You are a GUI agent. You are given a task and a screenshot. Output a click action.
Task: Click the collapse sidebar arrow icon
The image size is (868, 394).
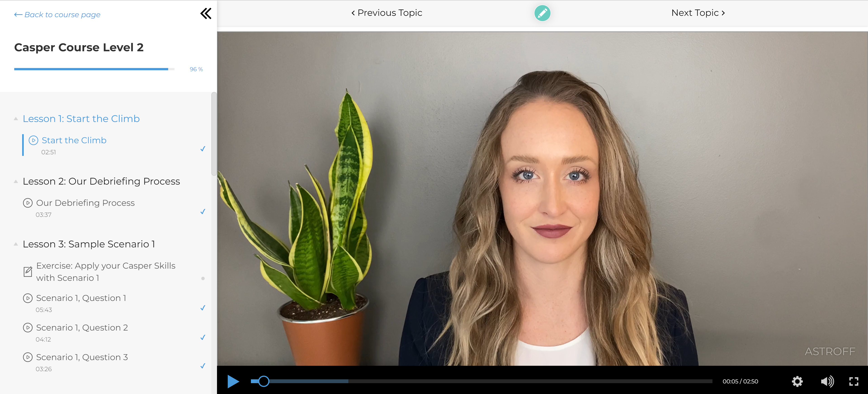tap(206, 13)
